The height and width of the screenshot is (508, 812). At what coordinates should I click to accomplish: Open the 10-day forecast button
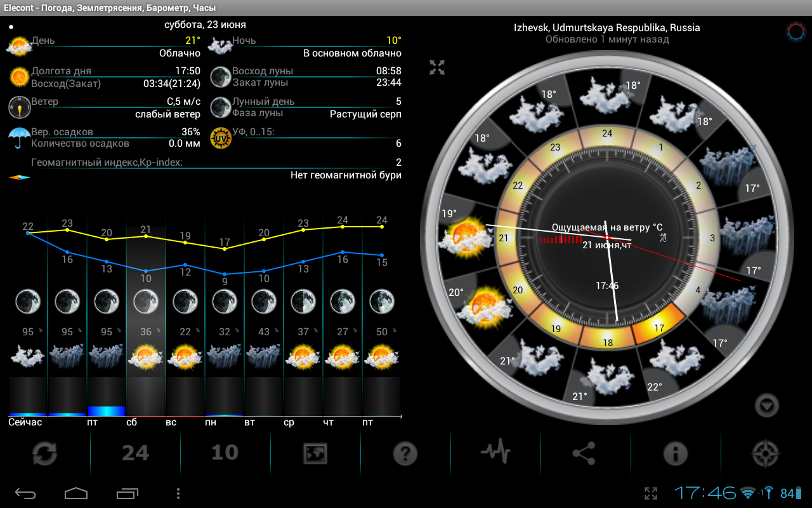click(225, 453)
